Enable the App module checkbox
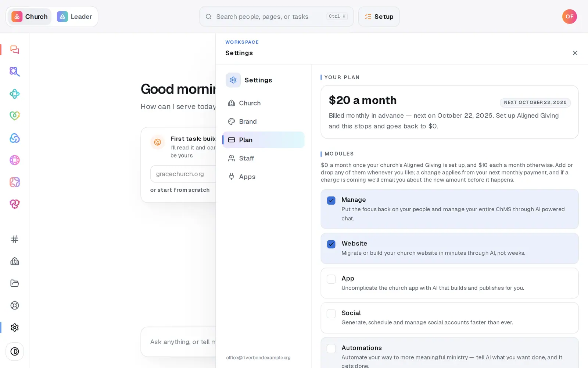Viewport: 588px width, 368px height. click(x=331, y=279)
